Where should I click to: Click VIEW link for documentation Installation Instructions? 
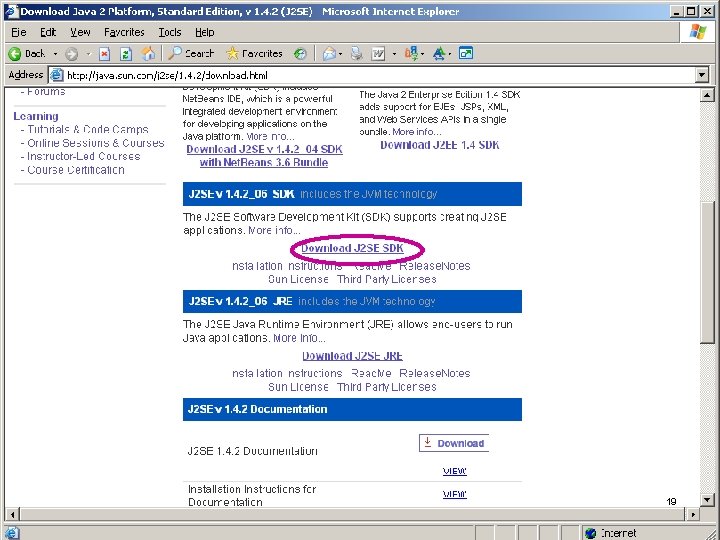tap(455, 495)
